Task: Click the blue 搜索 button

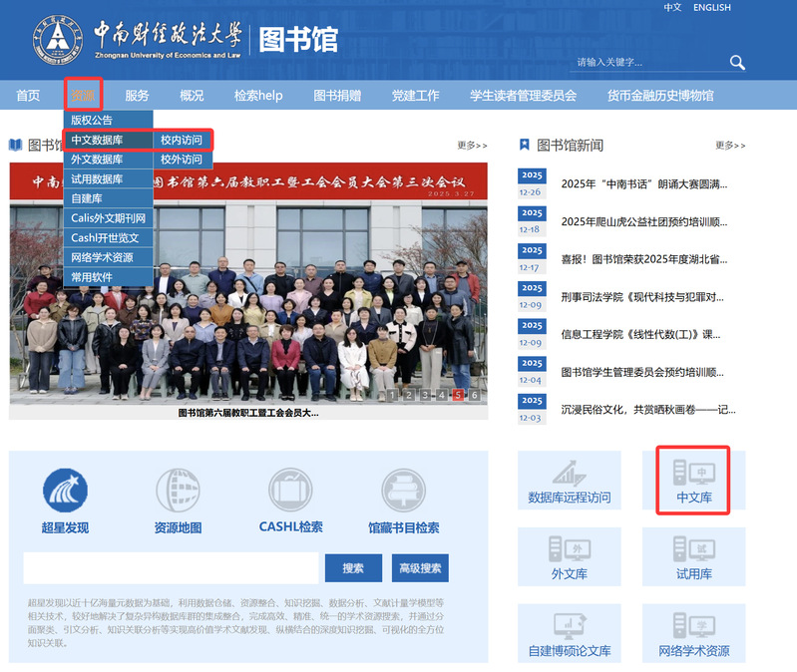Action: 353,568
